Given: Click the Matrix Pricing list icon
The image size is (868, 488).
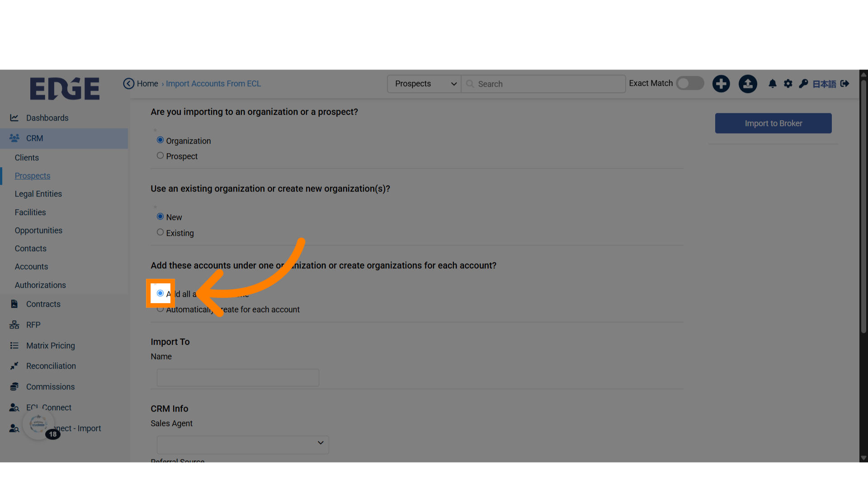Looking at the screenshot, I should (x=14, y=345).
